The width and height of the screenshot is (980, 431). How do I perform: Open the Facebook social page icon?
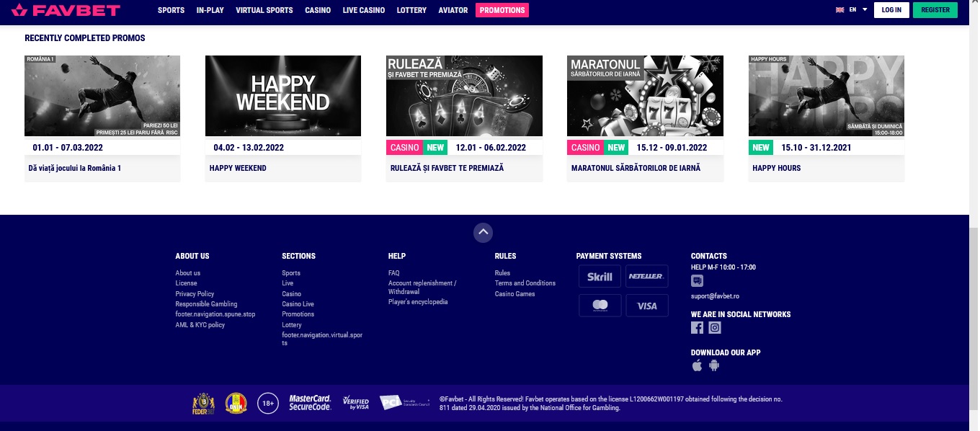697,327
